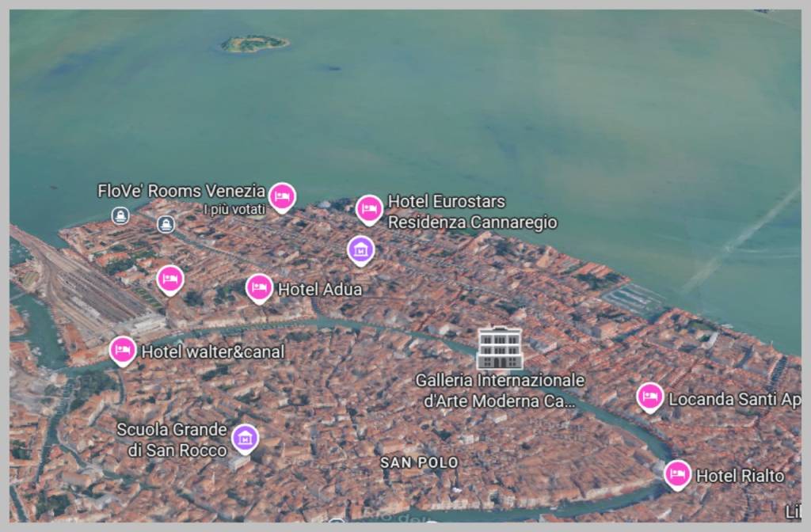Click the Galleria Internazionale building 3D icon
This screenshot has height=532, width=811.
[501, 349]
